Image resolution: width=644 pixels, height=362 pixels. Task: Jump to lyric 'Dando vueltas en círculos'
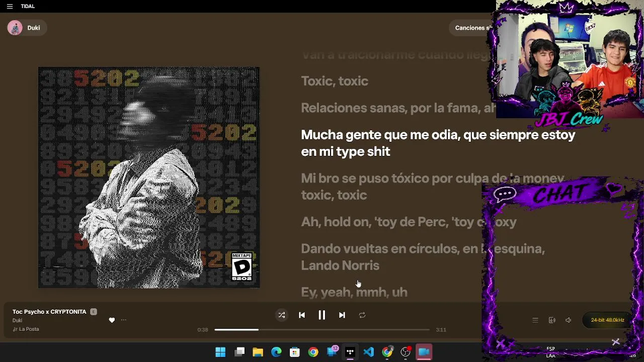pos(423,257)
